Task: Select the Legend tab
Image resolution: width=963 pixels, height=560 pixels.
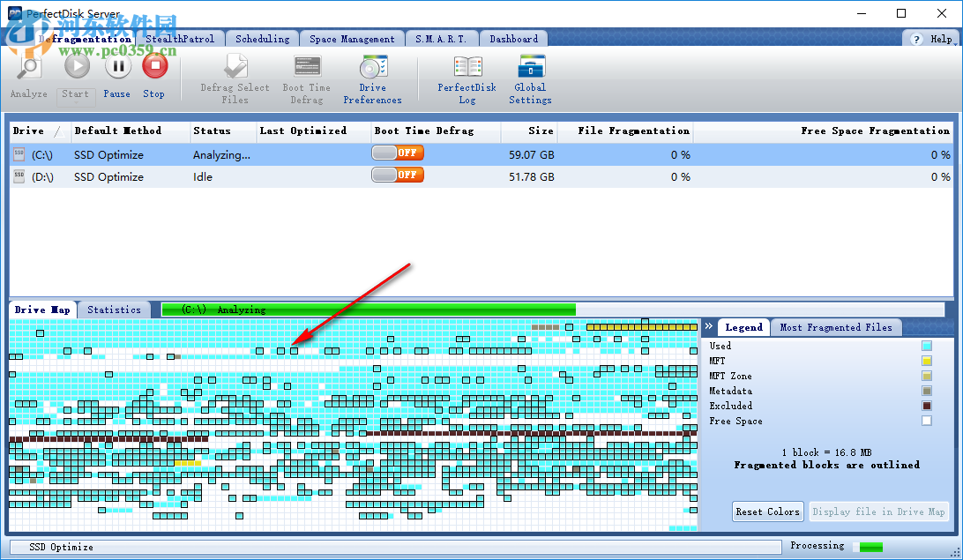Action: (x=743, y=327)
